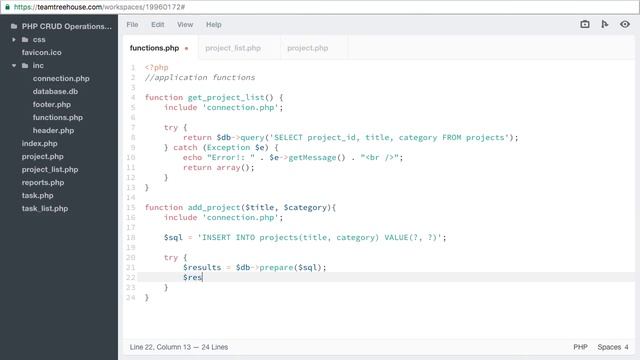Click the add_project function name
Image resolution: width=640 pixels, height=360 pixels.
tap(214, 207)
